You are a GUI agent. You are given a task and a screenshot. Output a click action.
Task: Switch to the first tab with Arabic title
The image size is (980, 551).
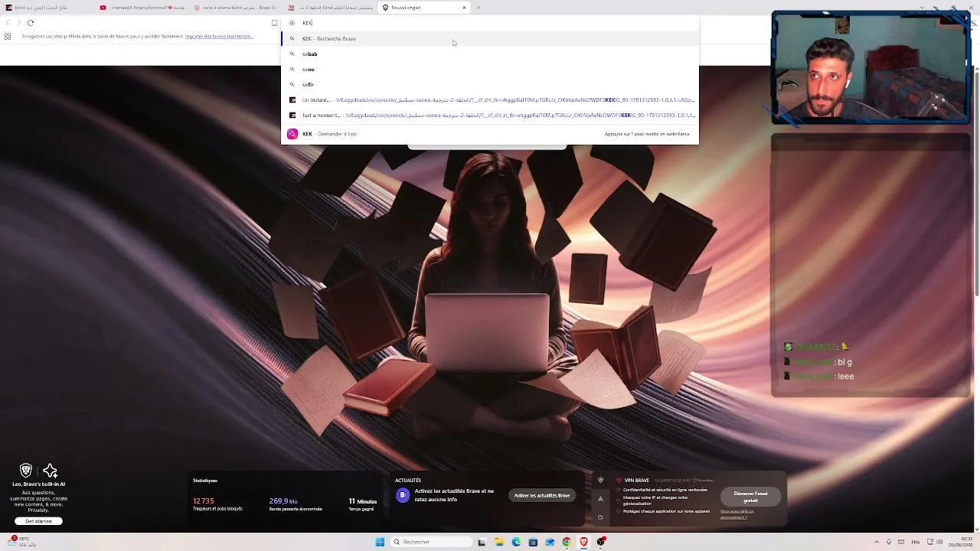pyautogui.click(x=46, y=8)
